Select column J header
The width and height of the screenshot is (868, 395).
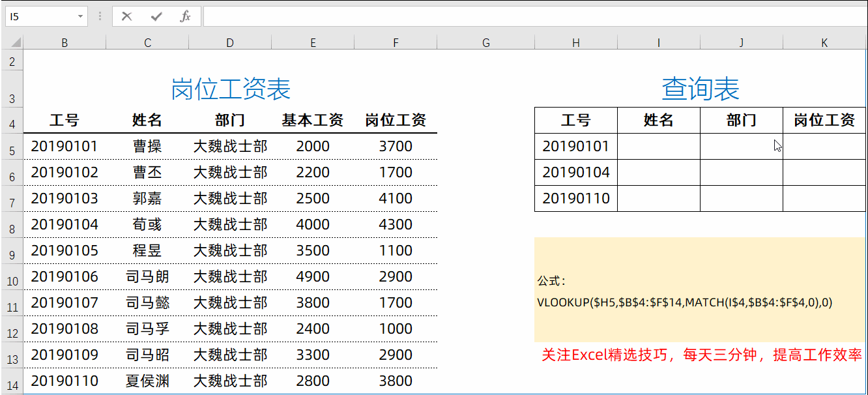coord(742,42)
